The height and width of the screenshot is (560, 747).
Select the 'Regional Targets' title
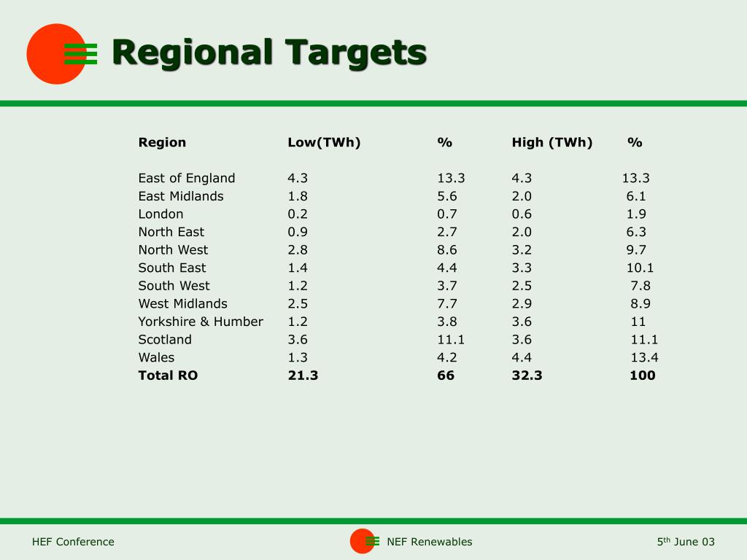pos(269,52)
